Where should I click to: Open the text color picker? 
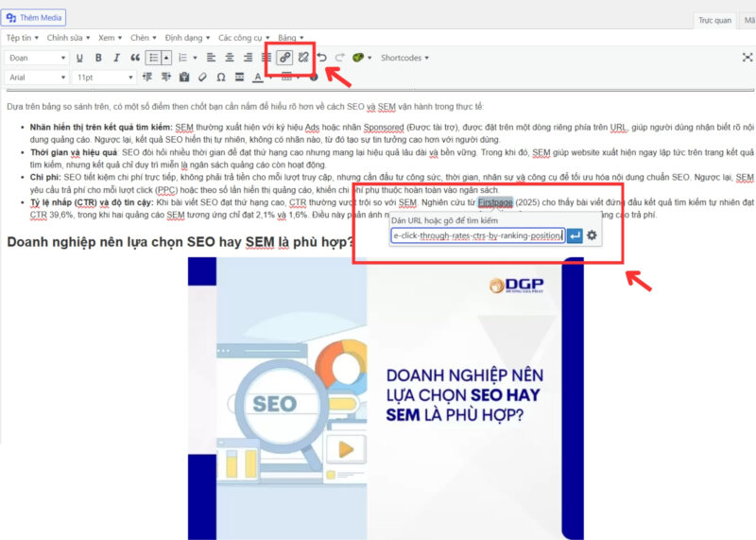click(258, 78)
